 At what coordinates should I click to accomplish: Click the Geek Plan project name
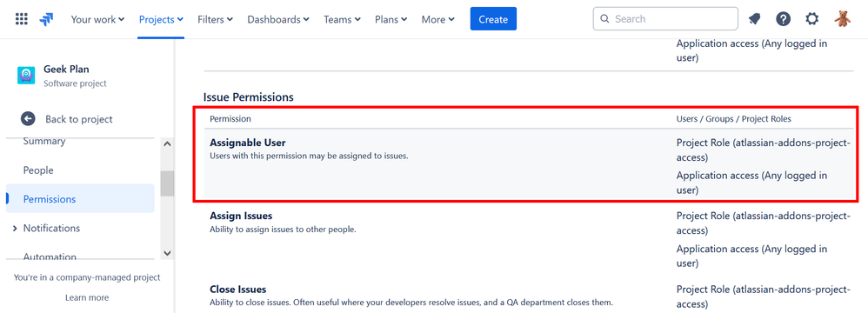(66, 70)
